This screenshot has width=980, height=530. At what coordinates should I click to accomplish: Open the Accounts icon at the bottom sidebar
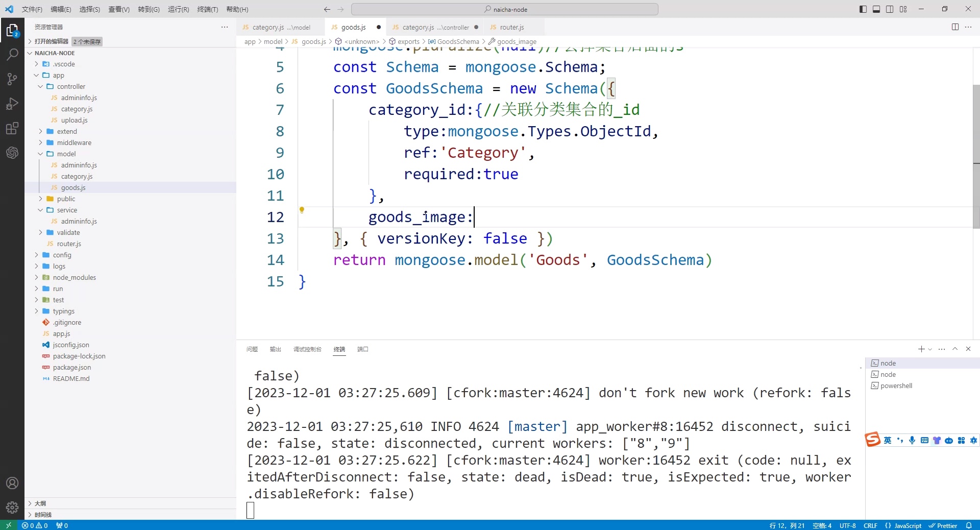12,483
